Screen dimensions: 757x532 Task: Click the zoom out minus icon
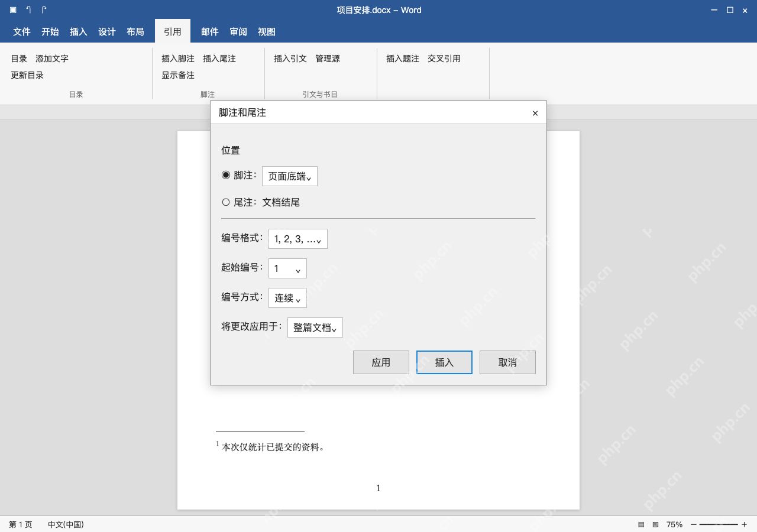694,524
